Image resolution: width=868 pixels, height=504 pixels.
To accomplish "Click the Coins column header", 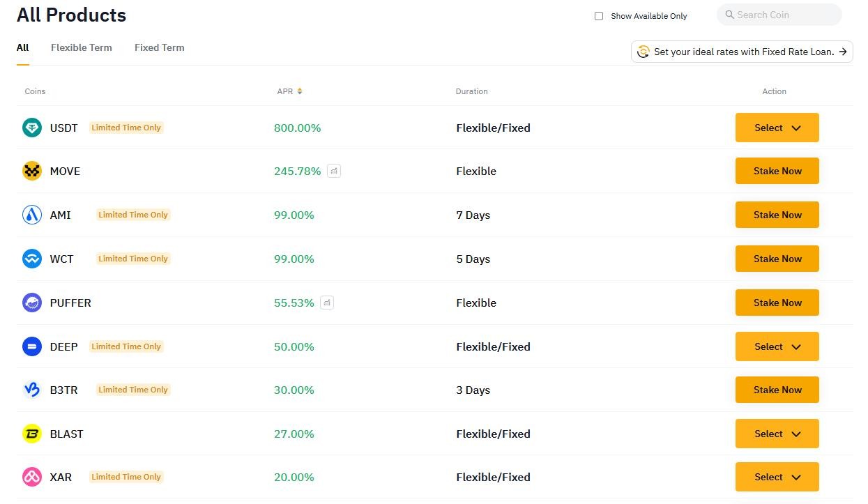I will point(35,91).
